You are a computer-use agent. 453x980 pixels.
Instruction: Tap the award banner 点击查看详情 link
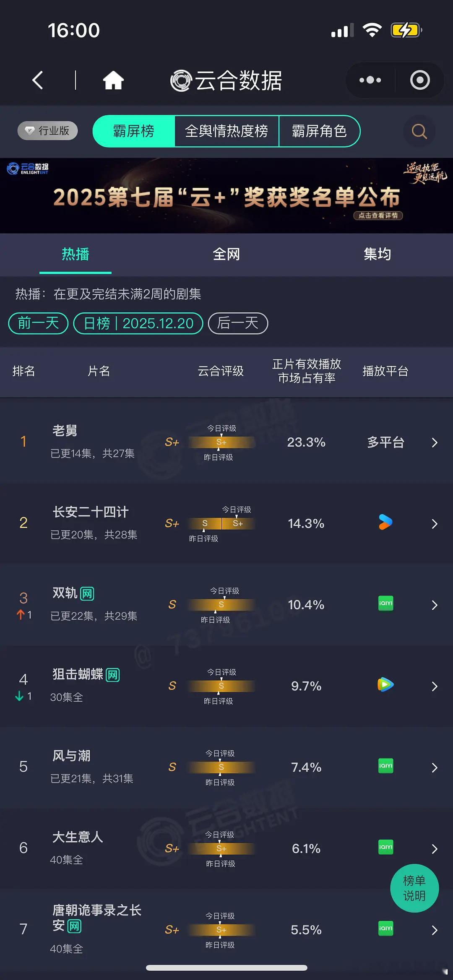pyautogui.click(x=377, y=216)
